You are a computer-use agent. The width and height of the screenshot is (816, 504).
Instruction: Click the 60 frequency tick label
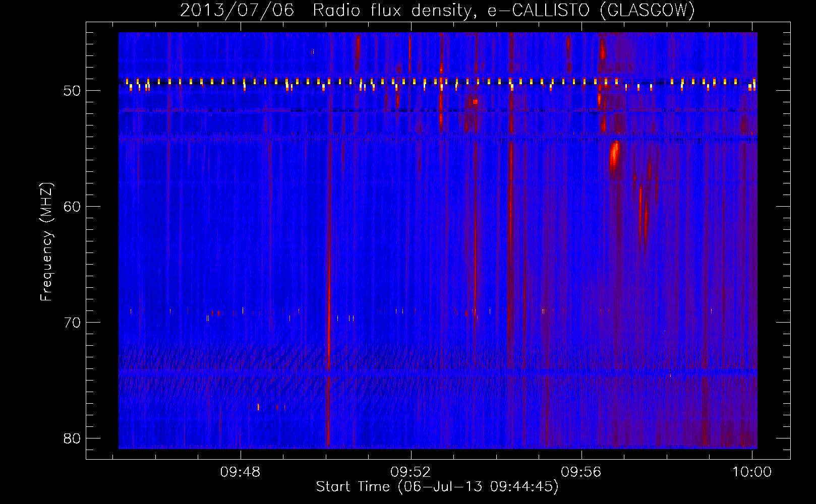point(72,207)
